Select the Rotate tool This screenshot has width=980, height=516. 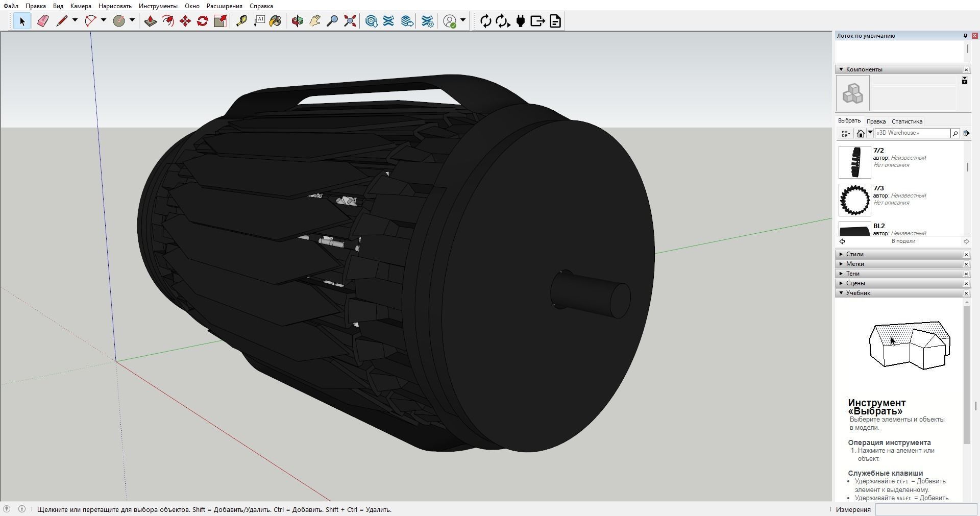click(202, 21)
